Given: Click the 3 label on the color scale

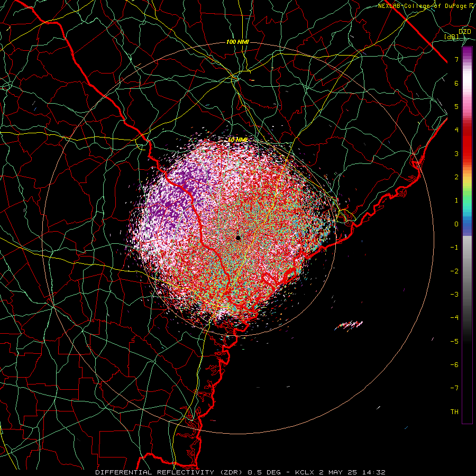Looking at the screenshot, I should (x=456, y=153).
